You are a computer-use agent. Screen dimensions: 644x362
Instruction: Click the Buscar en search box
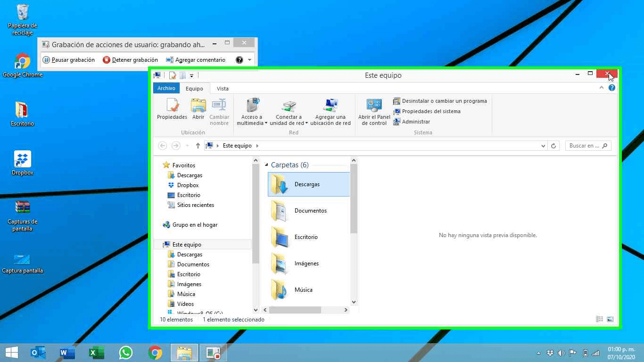pyautogui.click(x=589, y=146)
